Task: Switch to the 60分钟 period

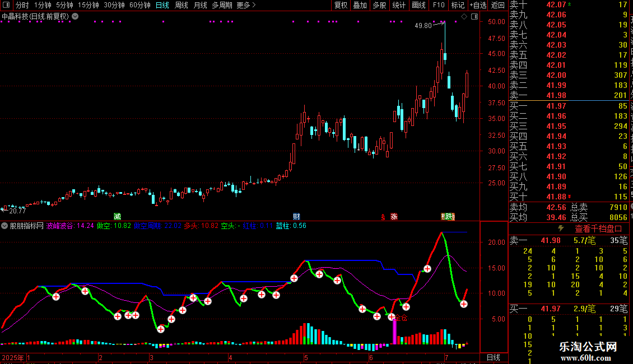Action: tap(140, 5)
